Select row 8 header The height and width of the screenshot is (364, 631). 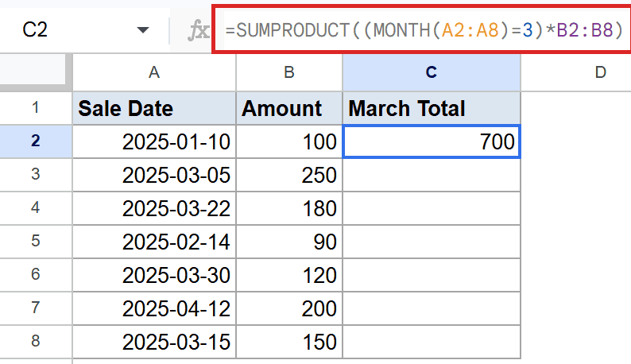pyautogui.click(x=36, y=342)
